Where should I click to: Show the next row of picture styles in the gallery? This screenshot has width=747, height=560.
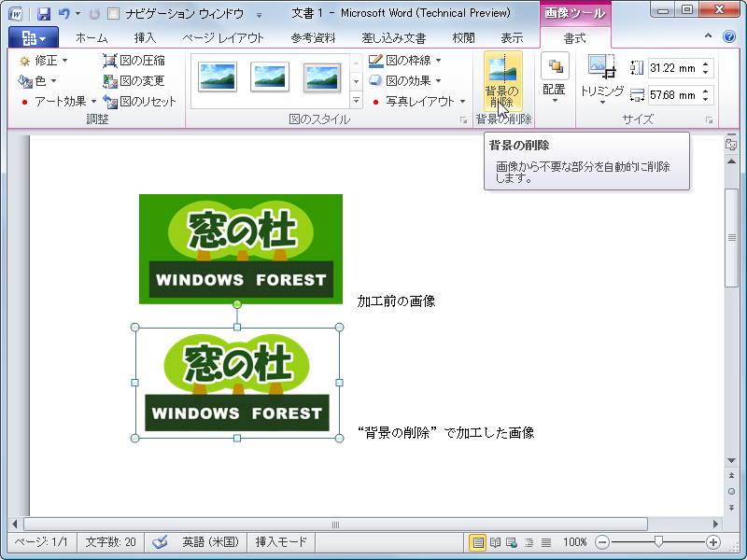356,81
